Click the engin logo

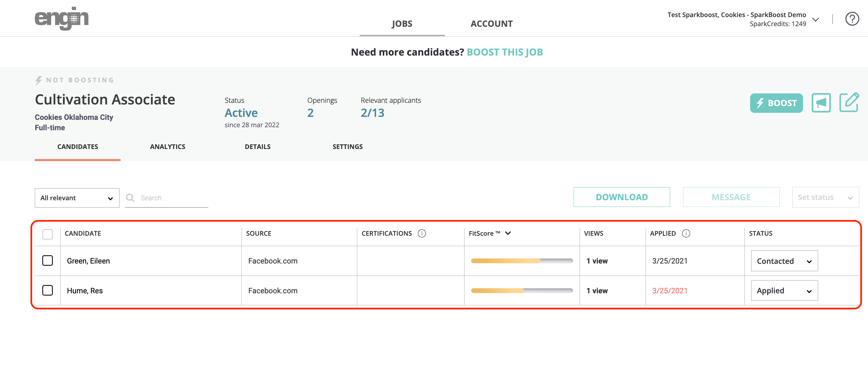pos(61,18)
